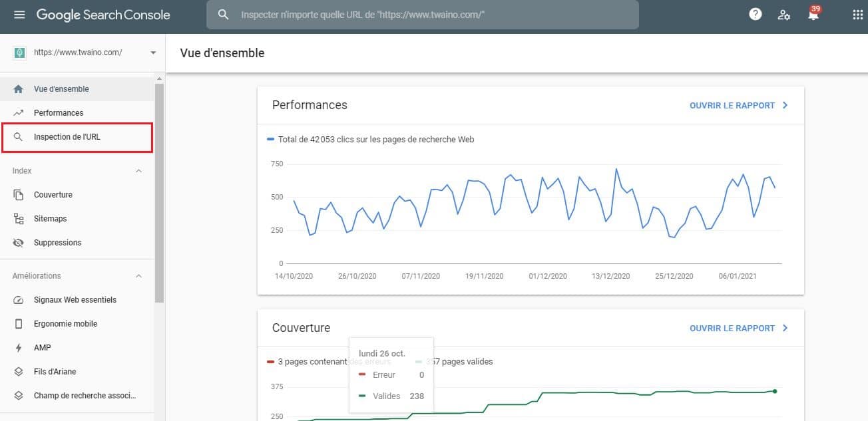Image resolution: width=868 pixels, height=421 pixels.
Task: Click the sidebar vertical scrollbar
Action: [x=159, y=193]
